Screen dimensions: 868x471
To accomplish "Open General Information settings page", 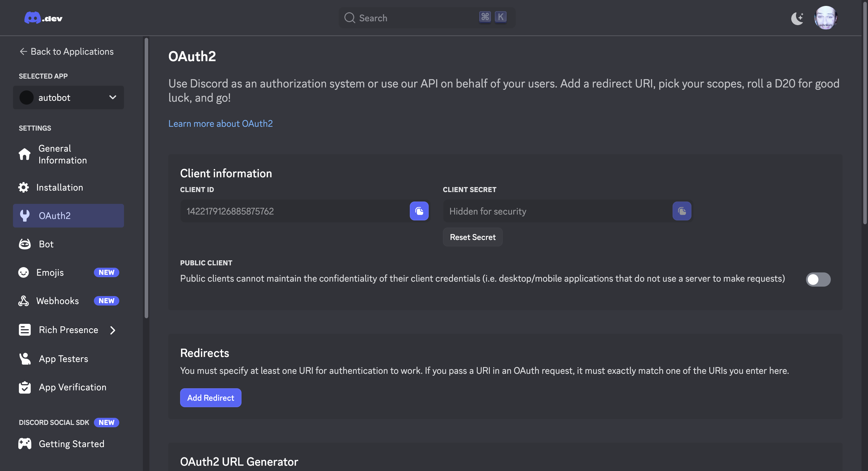I will coord(68,155).
